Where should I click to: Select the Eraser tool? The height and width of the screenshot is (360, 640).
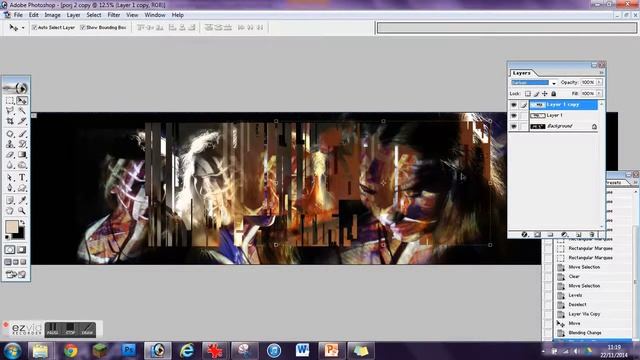(x=10, y=155)
